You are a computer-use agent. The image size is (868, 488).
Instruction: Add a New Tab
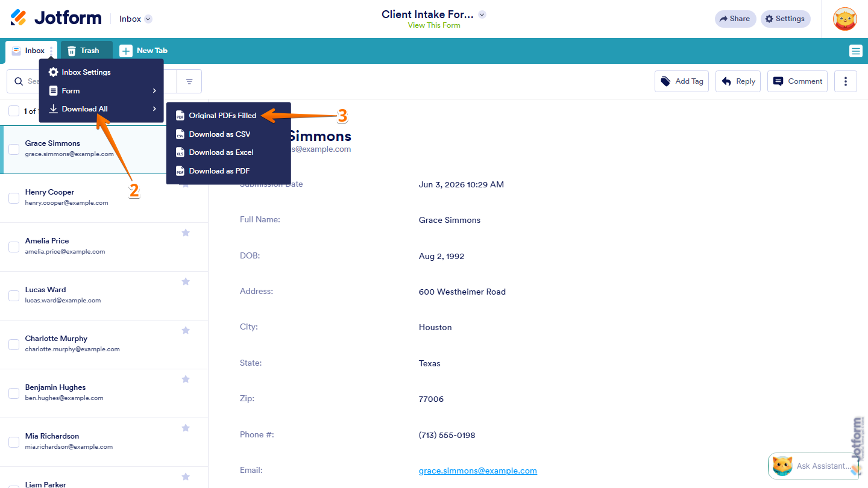pyautogui.click(x=143, y=51)
